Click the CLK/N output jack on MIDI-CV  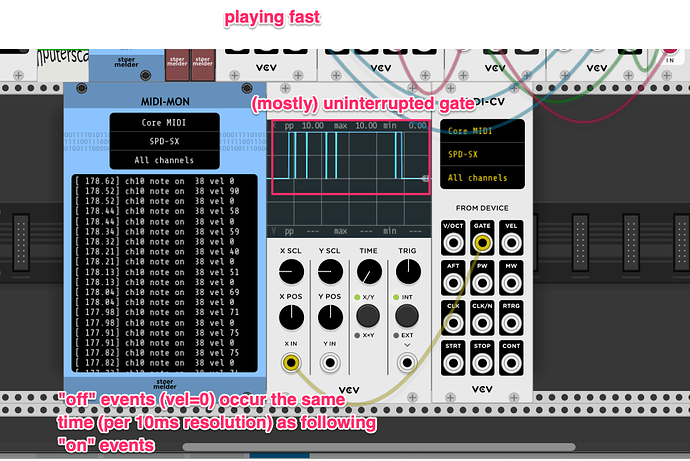click(482, 322)
